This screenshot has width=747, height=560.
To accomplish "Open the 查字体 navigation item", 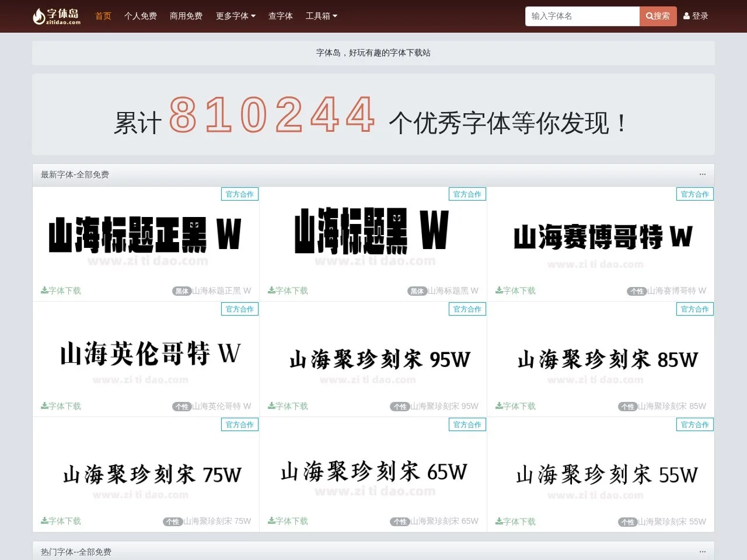I will (x=281, y=16).
